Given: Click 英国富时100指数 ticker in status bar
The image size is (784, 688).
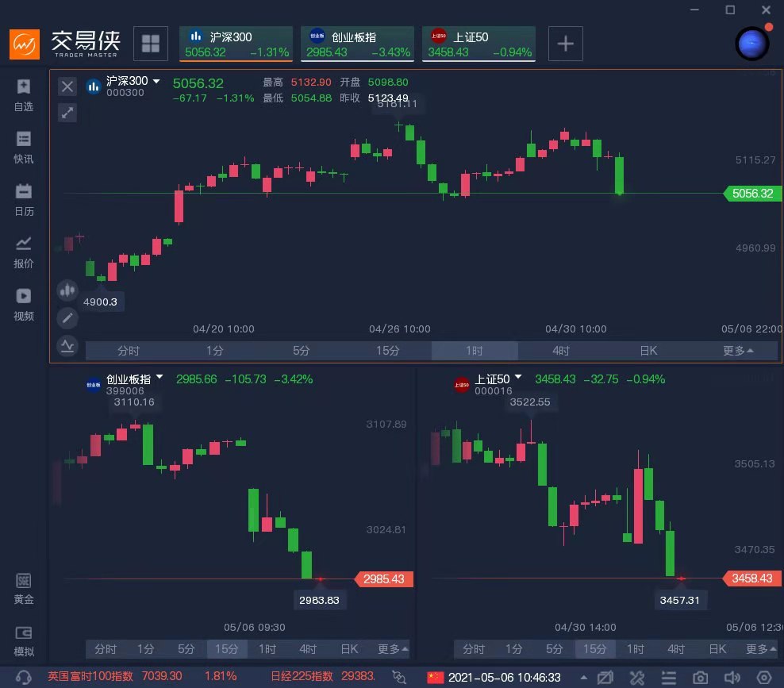Looking at the screenshot, I should tap(90, 677).
